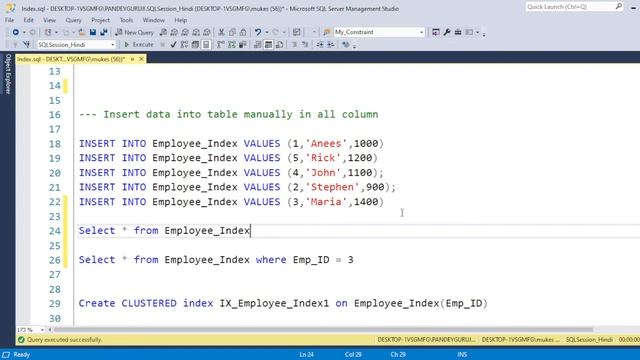Click the Increase Indent icon

coord(331,44)
